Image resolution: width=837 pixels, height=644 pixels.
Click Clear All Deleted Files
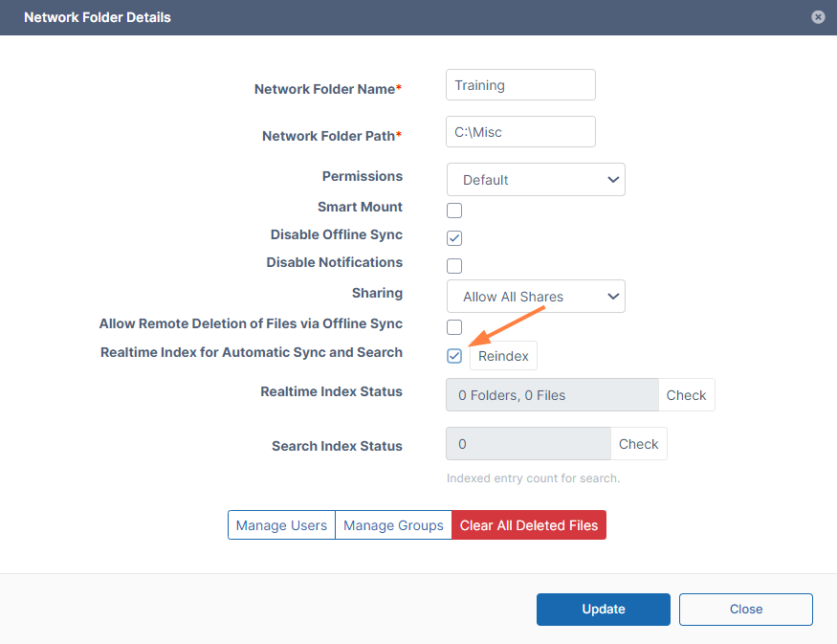pos(529,525)
